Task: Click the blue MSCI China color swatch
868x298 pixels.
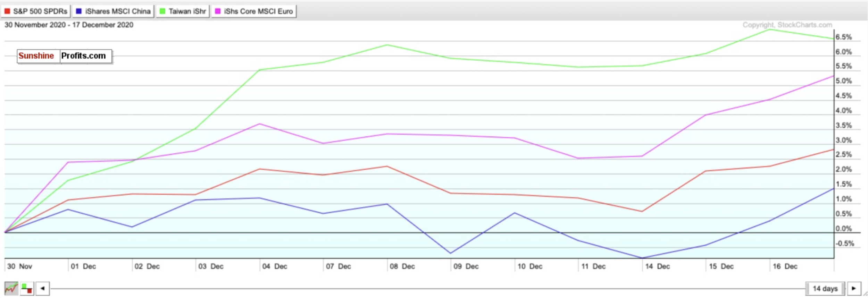Action: pyautogui.click(x=78, y=11)
